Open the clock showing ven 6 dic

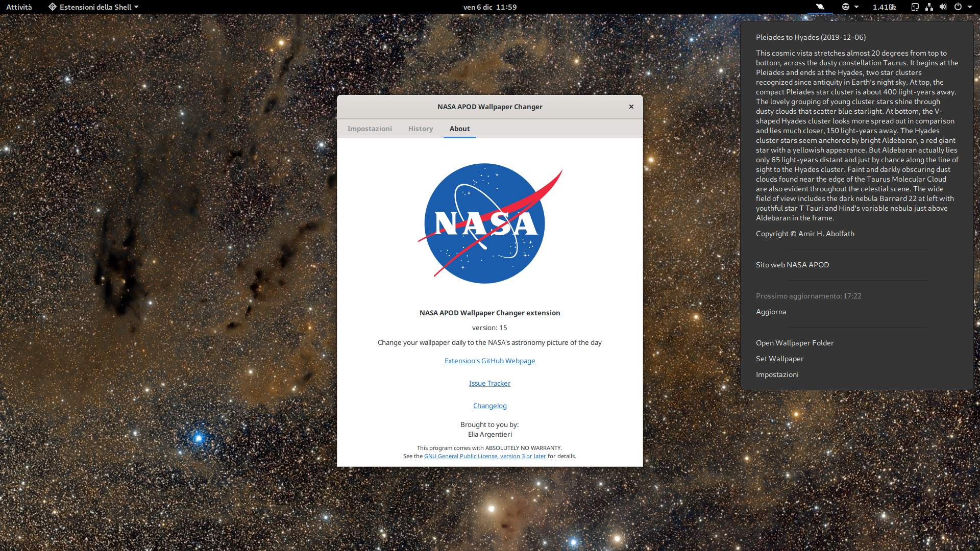(489, 7)
